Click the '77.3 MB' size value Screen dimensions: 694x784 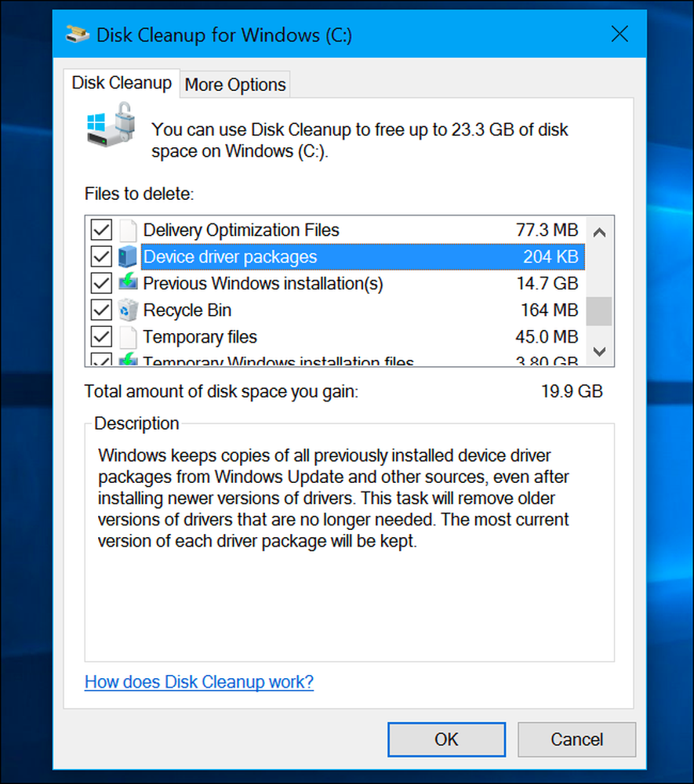tap(547, 230)
